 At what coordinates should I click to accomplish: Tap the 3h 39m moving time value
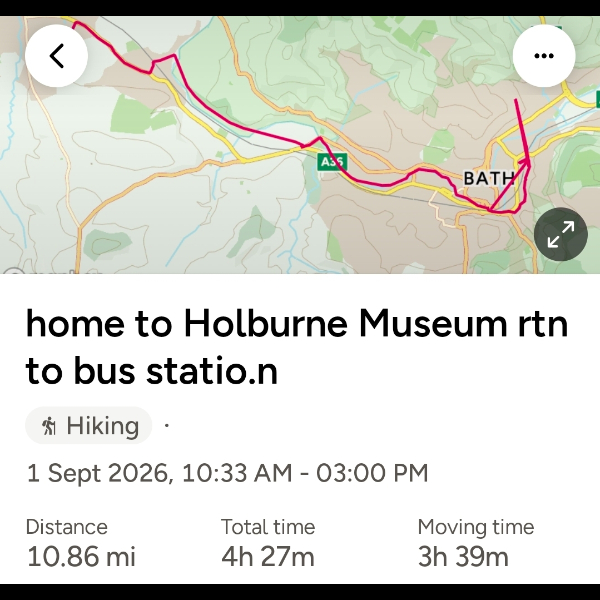tap(463, 556)
